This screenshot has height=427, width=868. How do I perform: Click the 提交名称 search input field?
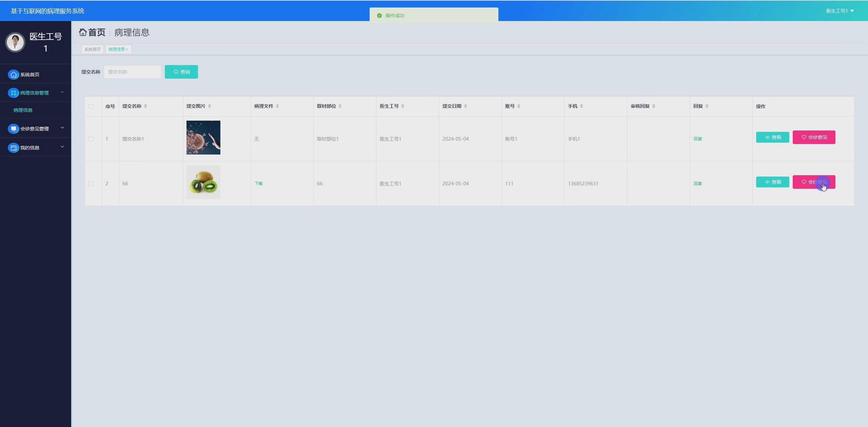point(133,72)
